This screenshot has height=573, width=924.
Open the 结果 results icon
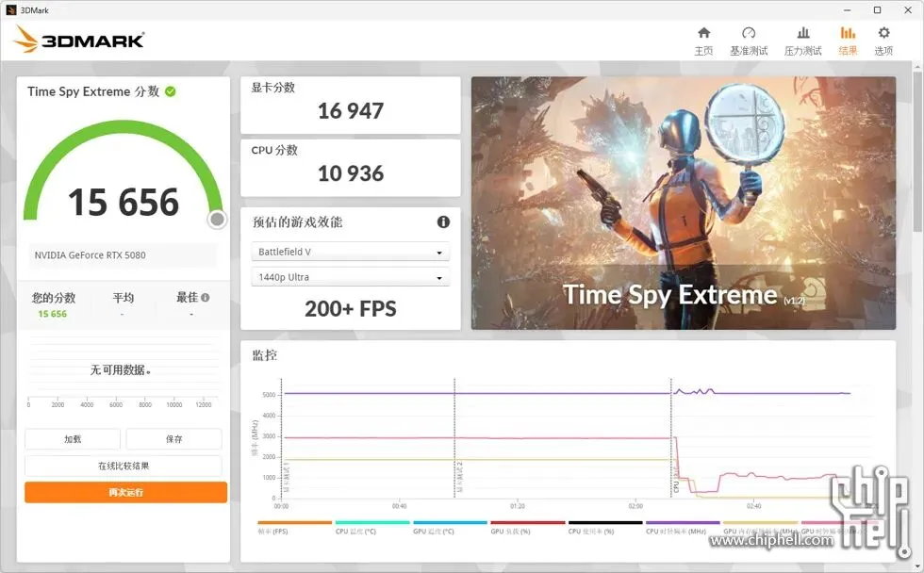pos(848,33)
